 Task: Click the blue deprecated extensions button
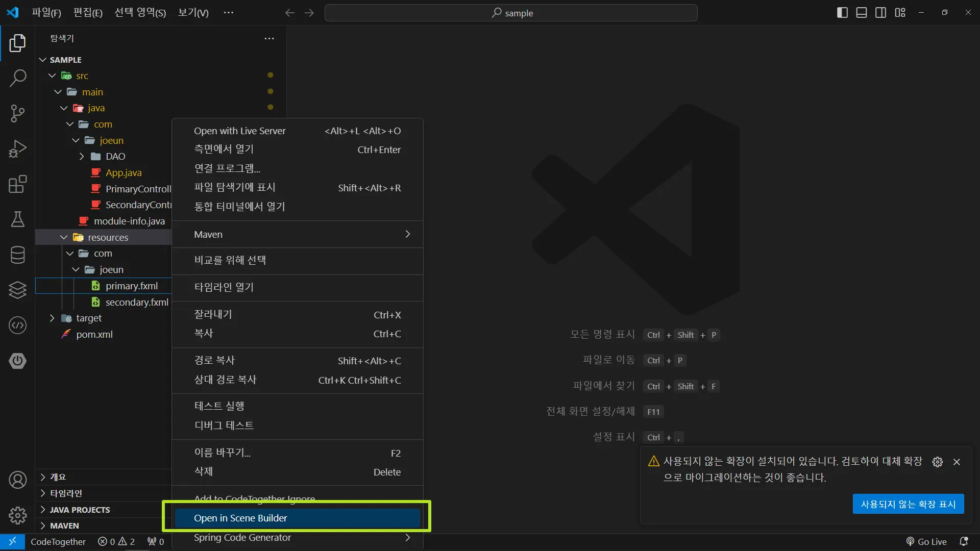pos(908,504)
